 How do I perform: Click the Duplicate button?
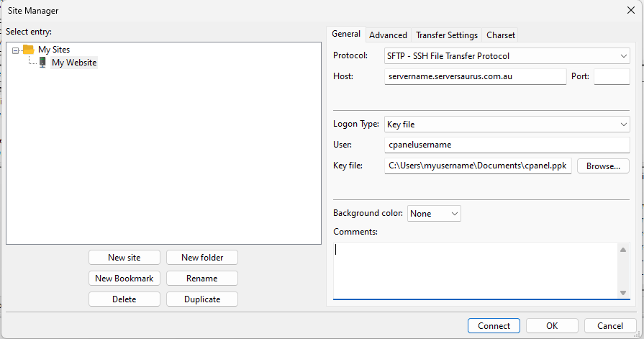(x=202, y=299)
